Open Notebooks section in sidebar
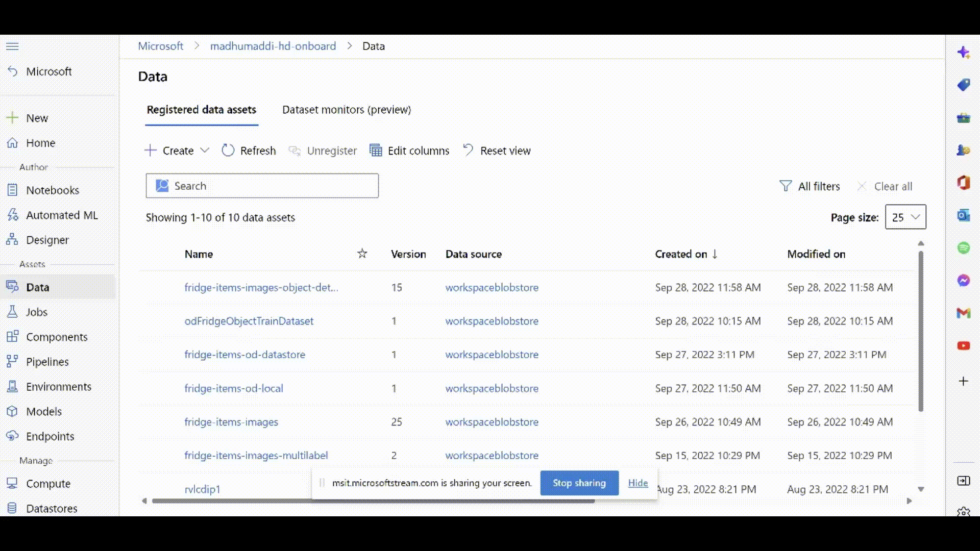980x551 pixels. [53, 190]
